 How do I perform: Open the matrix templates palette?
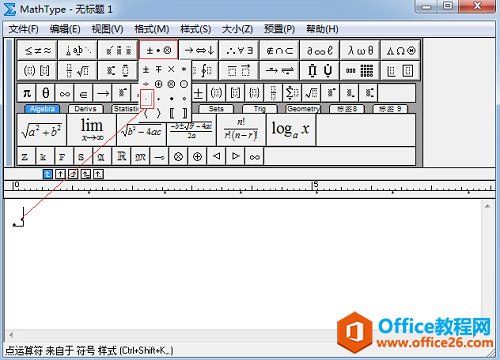360,70
